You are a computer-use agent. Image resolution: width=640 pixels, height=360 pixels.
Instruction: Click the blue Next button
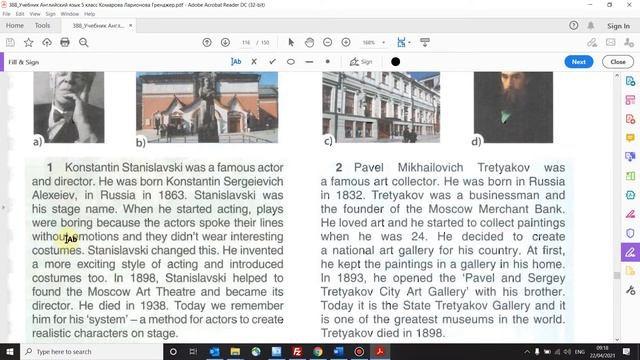point(579,62)
